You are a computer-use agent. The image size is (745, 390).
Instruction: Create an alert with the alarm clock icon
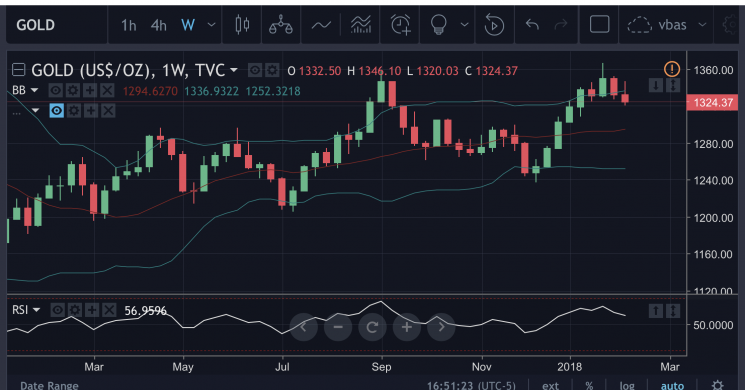pos(400,25)
